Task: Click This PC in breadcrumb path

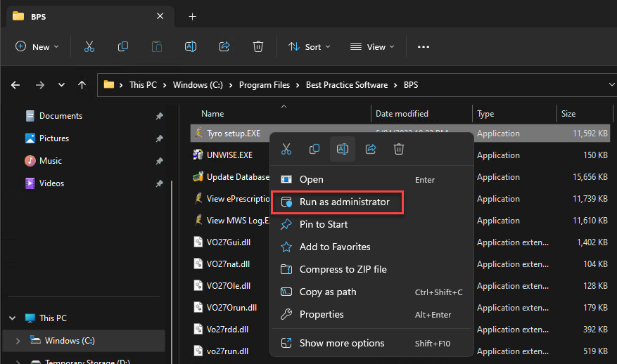Action: pos(144,85)
